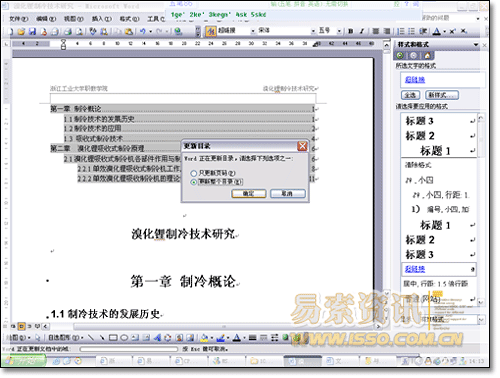This screenshot has width=500, height=378.
Task: Toggle bold formatting
Action: point(350,31)
